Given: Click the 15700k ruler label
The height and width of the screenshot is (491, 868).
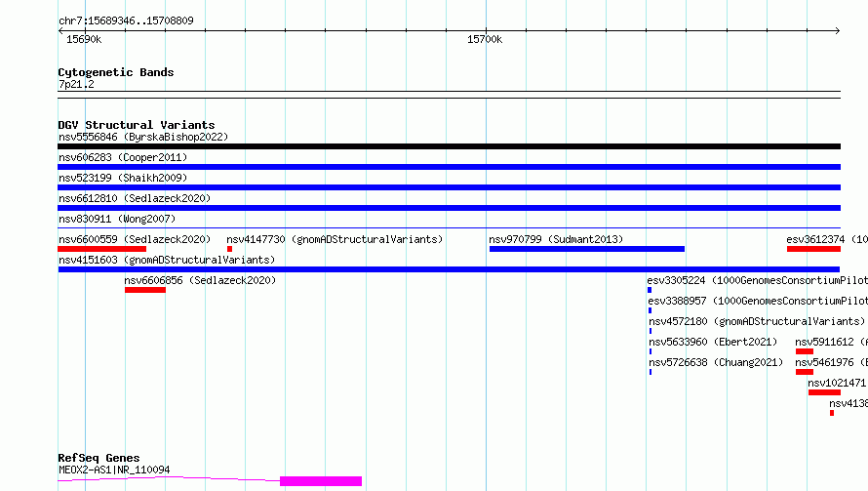Looking at the screenshot, I should [x=485, y=39].
